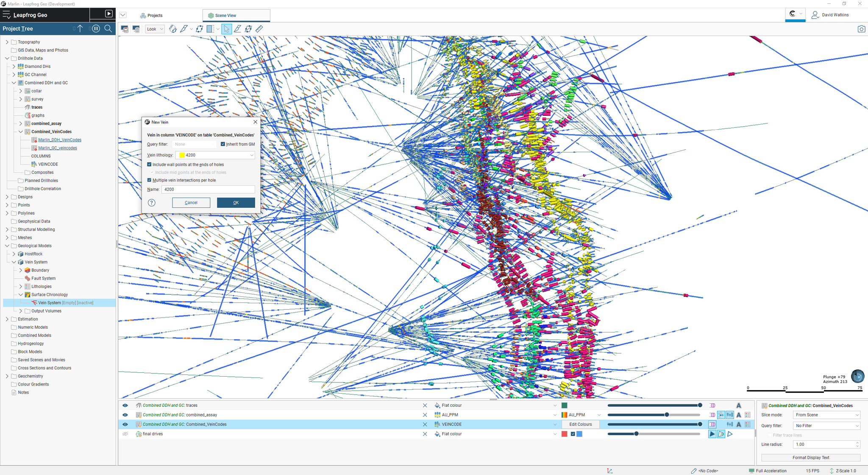
Task: Select the draw slicer line tool
Action: 184,29
